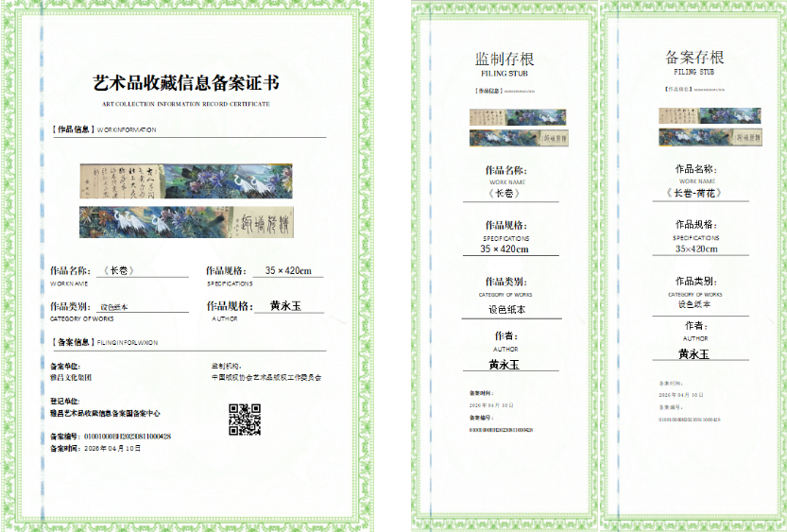The width and height of the screenshot is (787, 532).
Task: Open upper scroll image on 备案存根 stub
Action: point(710,115)
